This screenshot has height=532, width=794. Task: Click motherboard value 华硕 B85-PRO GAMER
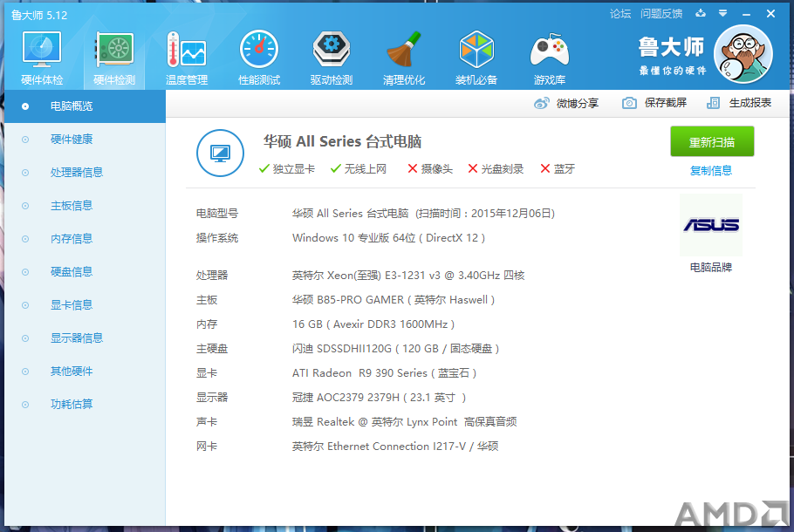(394, 300)
